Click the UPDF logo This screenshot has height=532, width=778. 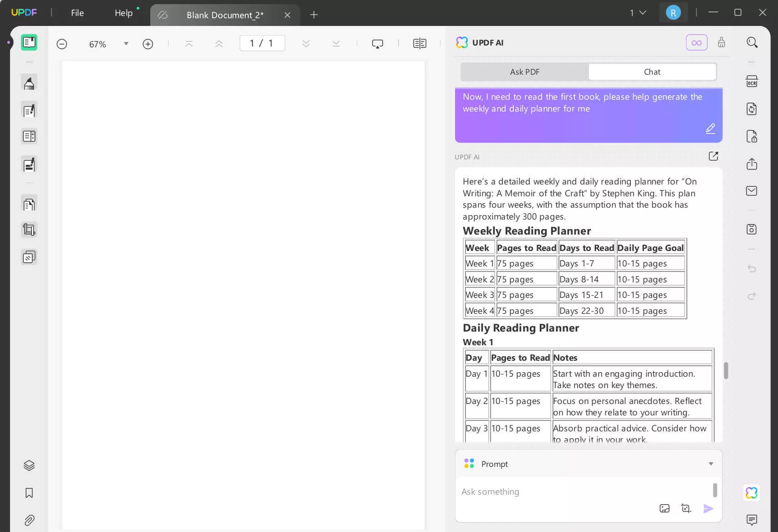24,12
